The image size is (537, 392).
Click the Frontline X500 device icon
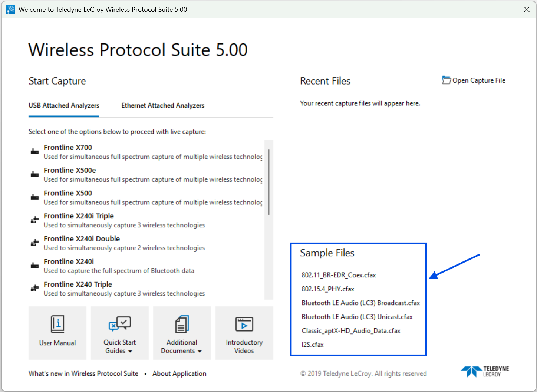(x=34, y=197)
